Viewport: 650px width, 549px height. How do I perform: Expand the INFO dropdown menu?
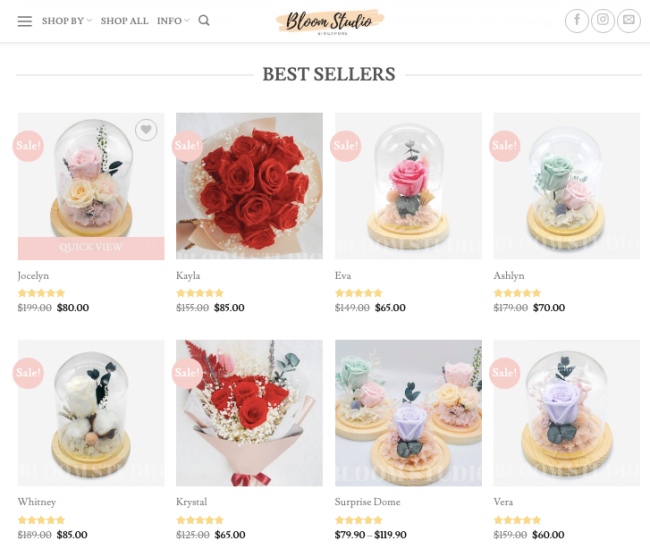pyautogui.click(x=173, y=21)
